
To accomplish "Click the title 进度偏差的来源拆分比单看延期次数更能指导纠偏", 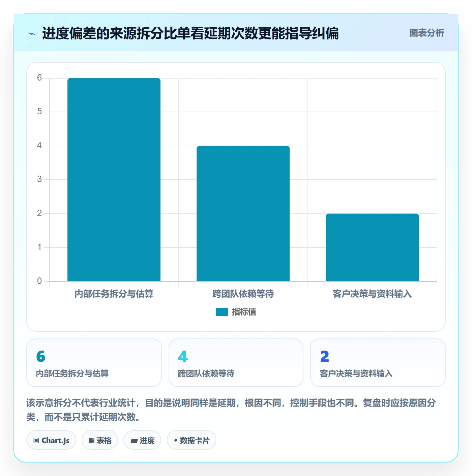I will pos(190,33).
